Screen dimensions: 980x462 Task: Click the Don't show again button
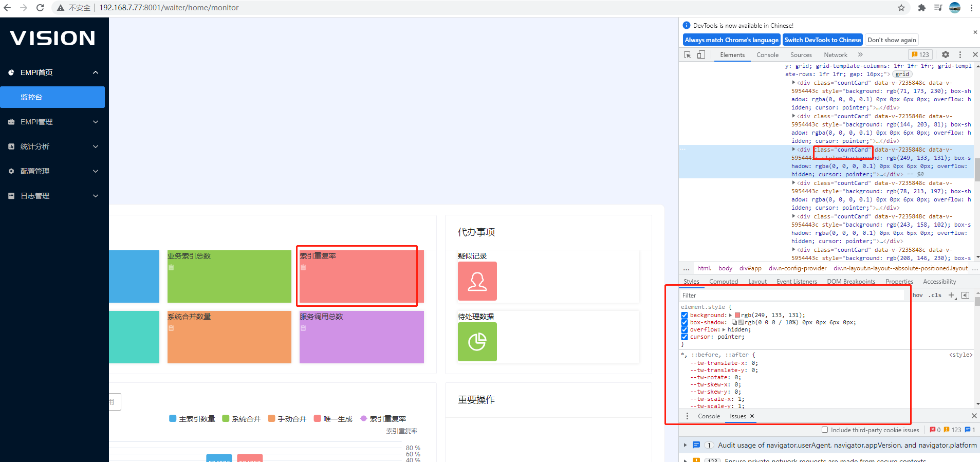coord(892,40)
